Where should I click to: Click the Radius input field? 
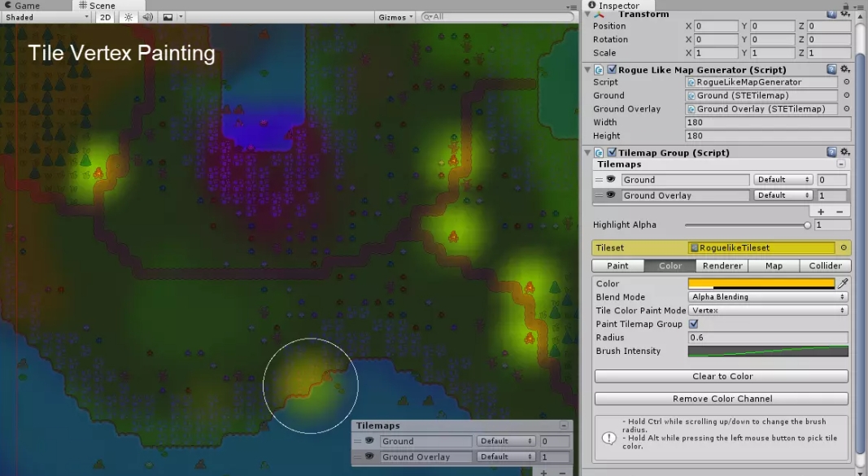[x=768, y=338]
